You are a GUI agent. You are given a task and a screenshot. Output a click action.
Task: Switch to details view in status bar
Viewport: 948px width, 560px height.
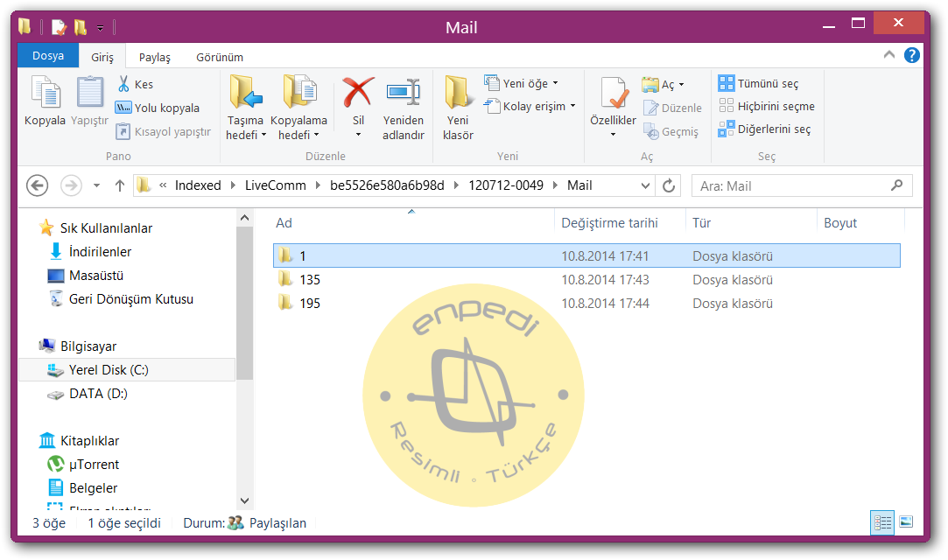[882, 522]
